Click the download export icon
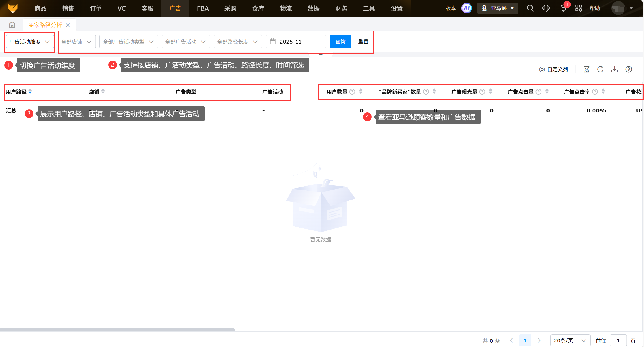Image resolution: width=644 pixels, height=347 pixels. [x=614, y=70]
